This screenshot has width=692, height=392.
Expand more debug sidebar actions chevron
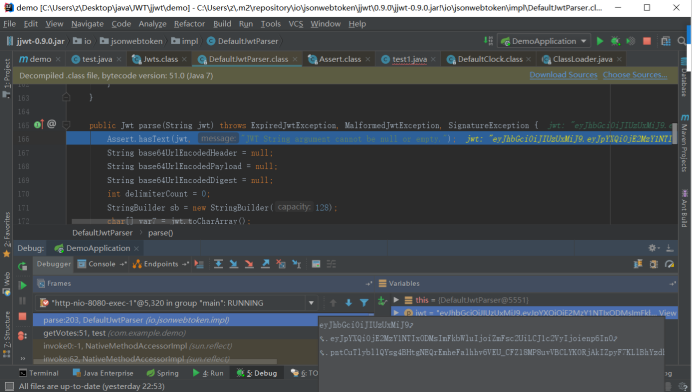[x=22, y=358]
